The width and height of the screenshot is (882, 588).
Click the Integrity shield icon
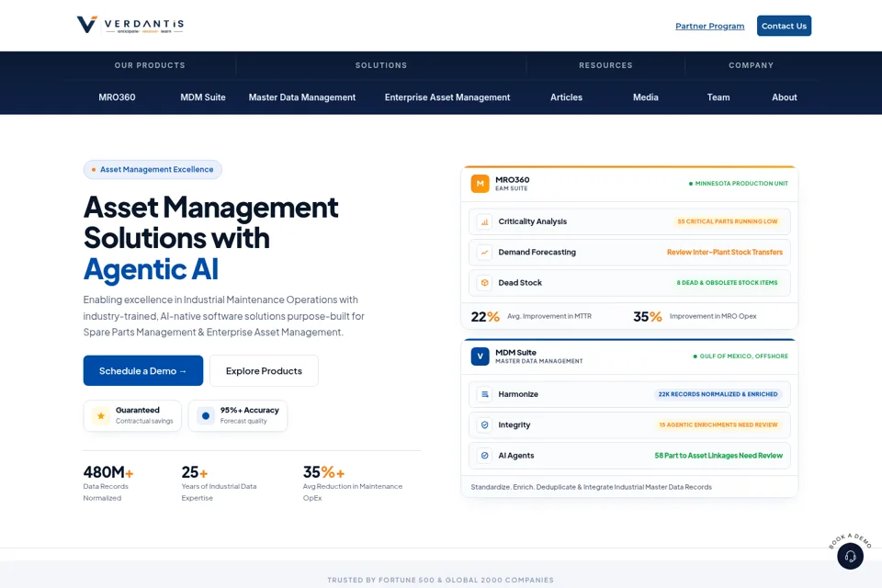coord(484,424)
